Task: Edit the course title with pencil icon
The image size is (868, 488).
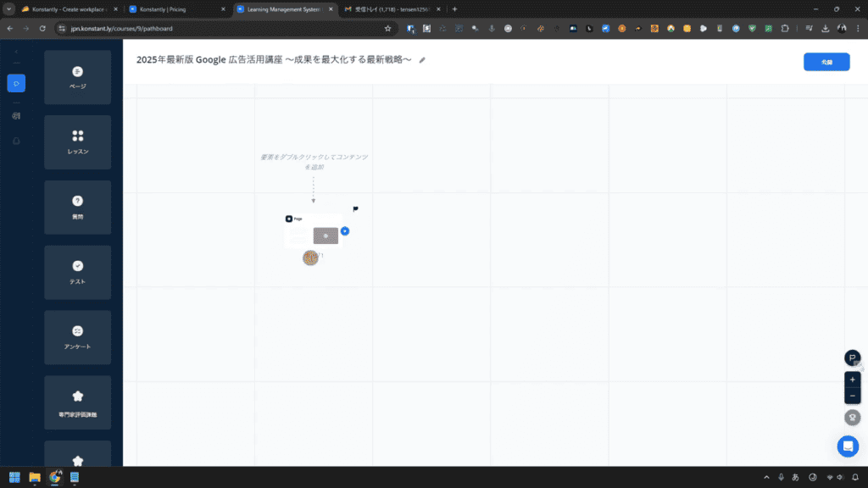Action: [x=422, y=60]
